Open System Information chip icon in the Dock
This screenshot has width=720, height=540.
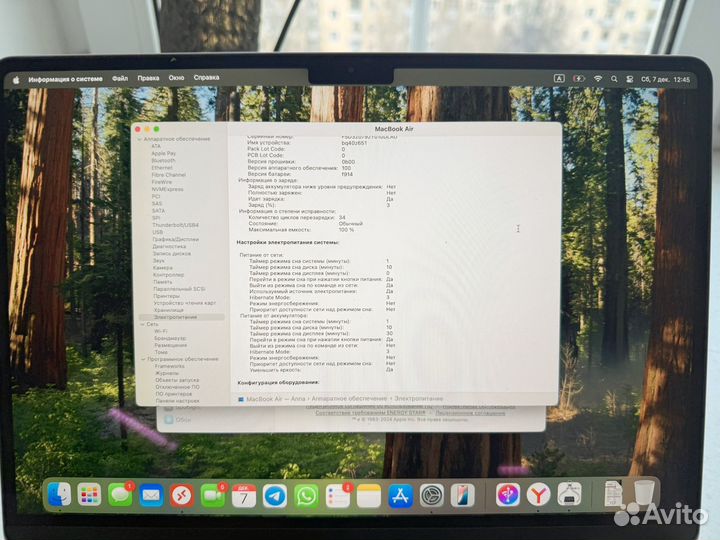click(569, 495)
